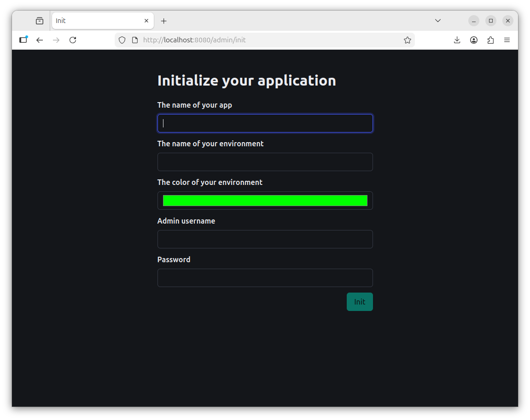This screenshot has width=530, height=420.
Task: Click the account profile icon
Action: [x=474, y=40]
